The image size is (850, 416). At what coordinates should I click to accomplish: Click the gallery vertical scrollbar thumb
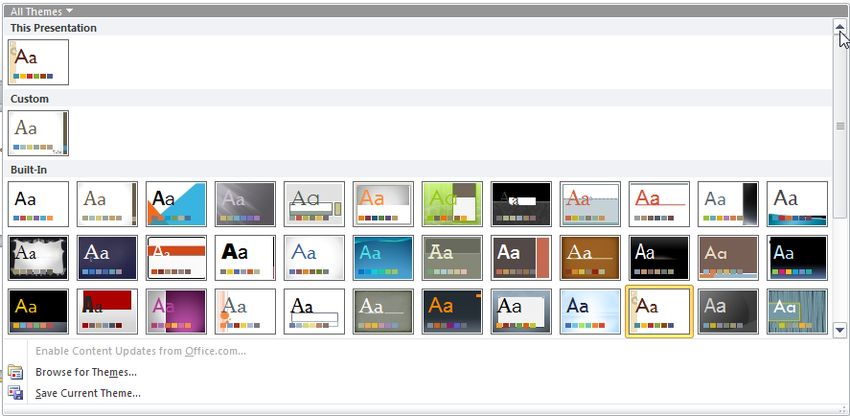[840, 126]
